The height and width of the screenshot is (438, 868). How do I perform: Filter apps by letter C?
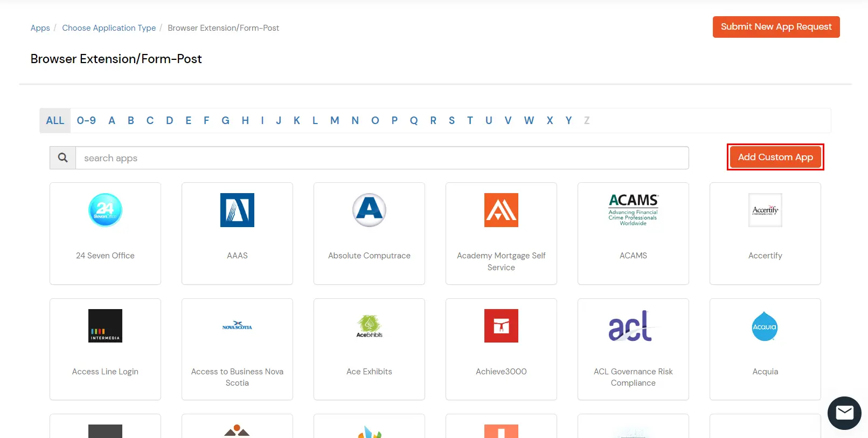[x=150, y=120]
